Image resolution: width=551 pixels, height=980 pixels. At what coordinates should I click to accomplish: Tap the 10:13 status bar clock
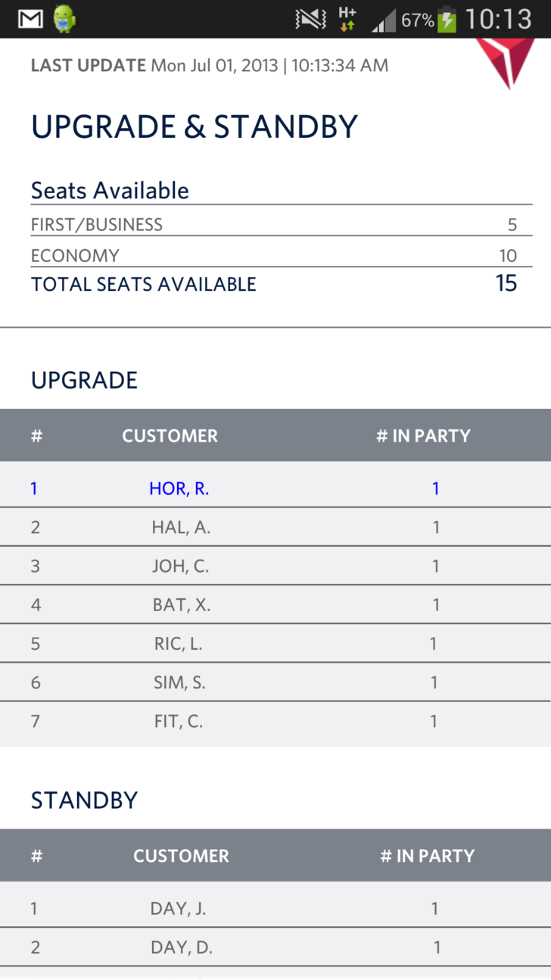(499, 19)
